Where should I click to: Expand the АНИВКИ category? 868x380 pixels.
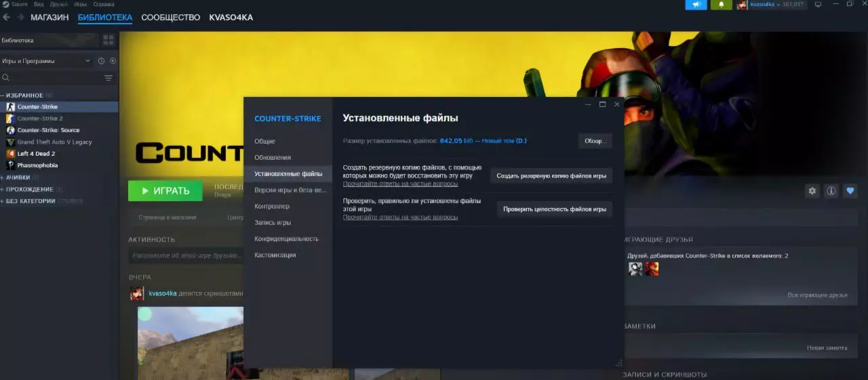click(18, 177)
